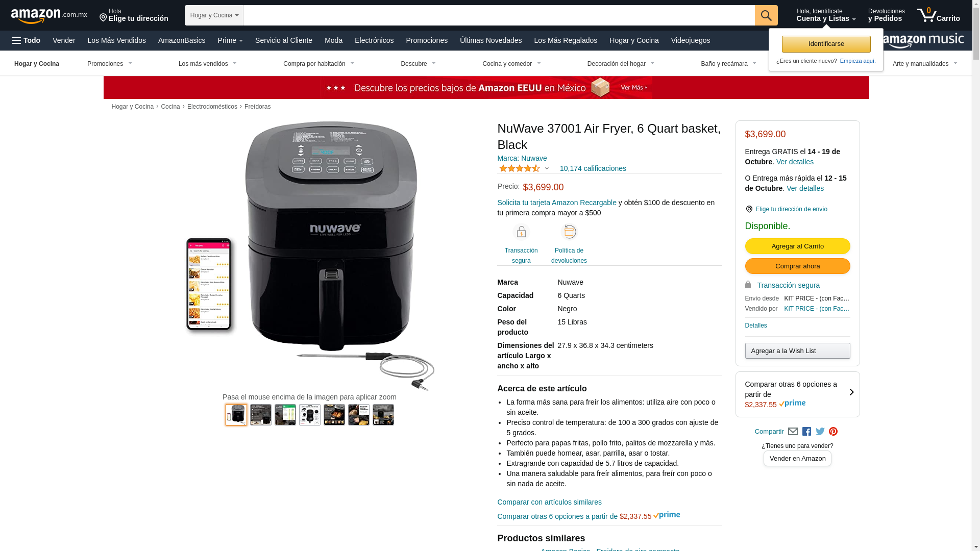Open the AmazonBasics nav item
Image resolution: width=980 pixels, height=551 pixels.
(x=182, y=40)
